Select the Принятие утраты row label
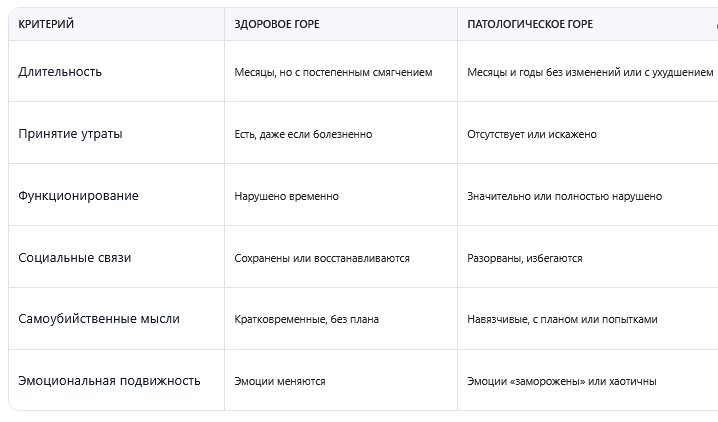This screenshot has height=422, width=718. click(70, 134)
